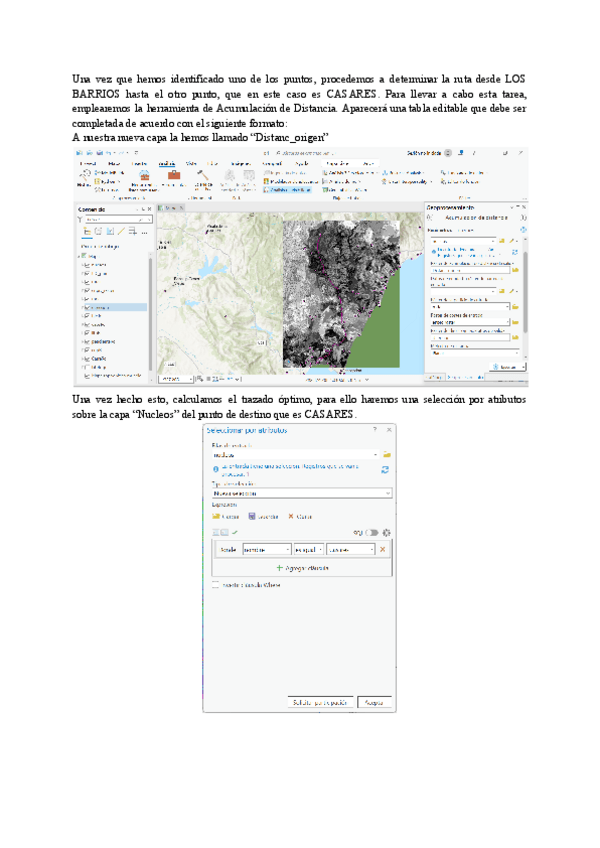The image size is (600, 848).
Task: Open the Nueva selección type dropdown
Action: 300,492
